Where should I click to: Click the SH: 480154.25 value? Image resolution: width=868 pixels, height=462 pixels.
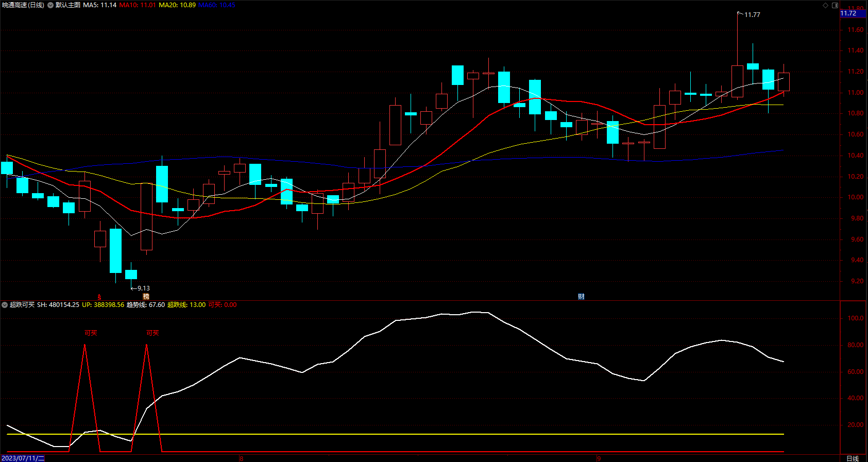coord(58,305)
